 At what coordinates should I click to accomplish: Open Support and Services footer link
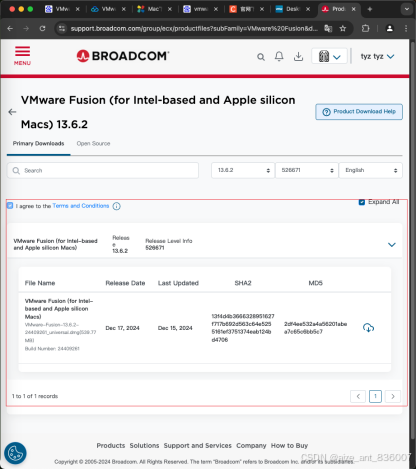pyautogui.click(x=197, y=446)
